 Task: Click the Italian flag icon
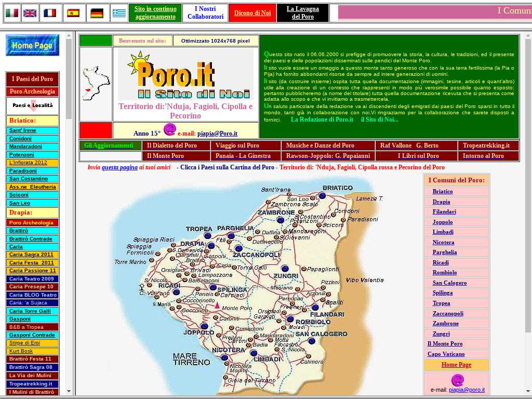click(x=11, y=13)
